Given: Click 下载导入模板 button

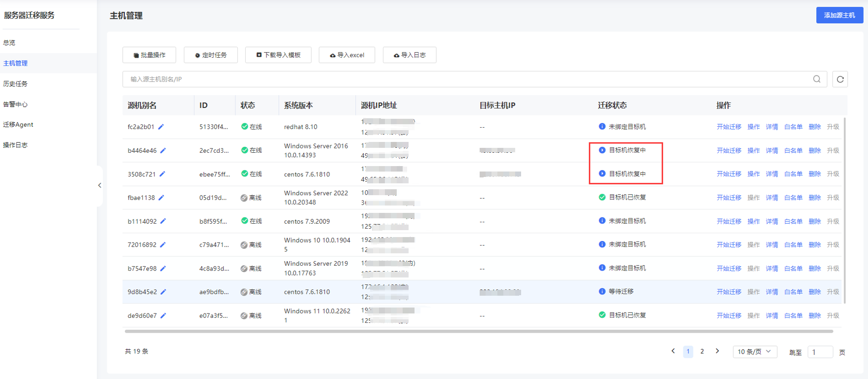Looking at the screenshot, I should coord(278,55).
